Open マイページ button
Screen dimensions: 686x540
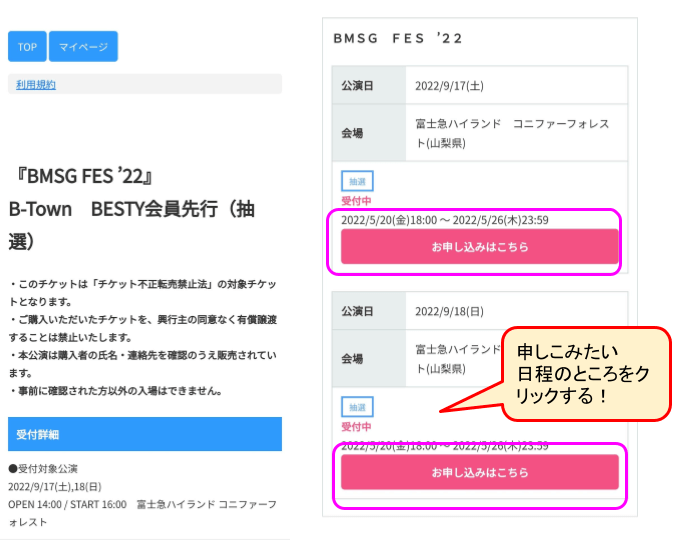coord(83,46)
